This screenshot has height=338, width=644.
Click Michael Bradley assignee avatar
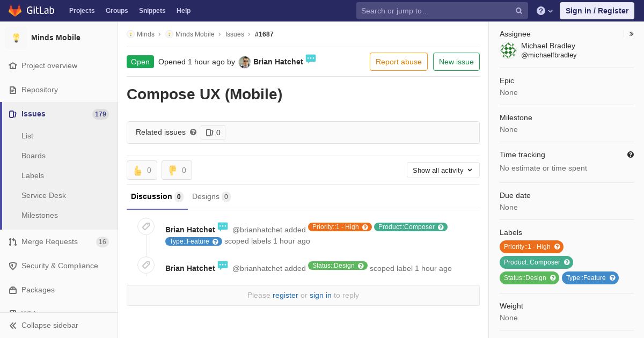[508, 50]
